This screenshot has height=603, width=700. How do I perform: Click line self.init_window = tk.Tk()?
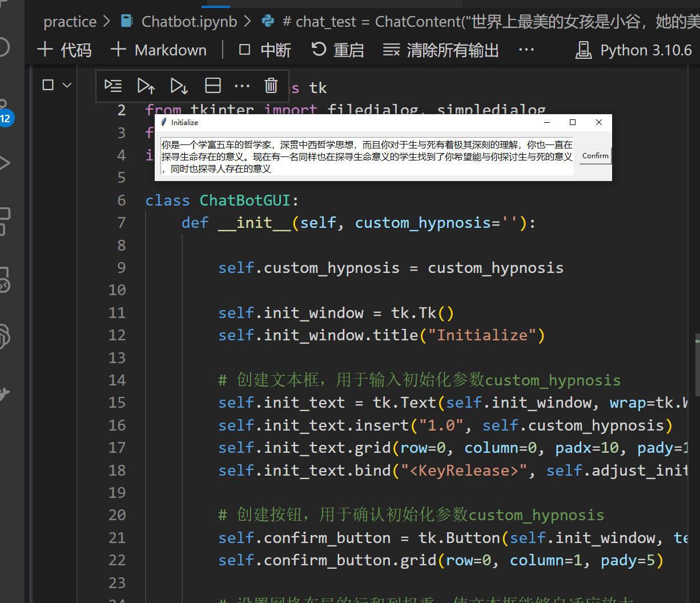336,313
